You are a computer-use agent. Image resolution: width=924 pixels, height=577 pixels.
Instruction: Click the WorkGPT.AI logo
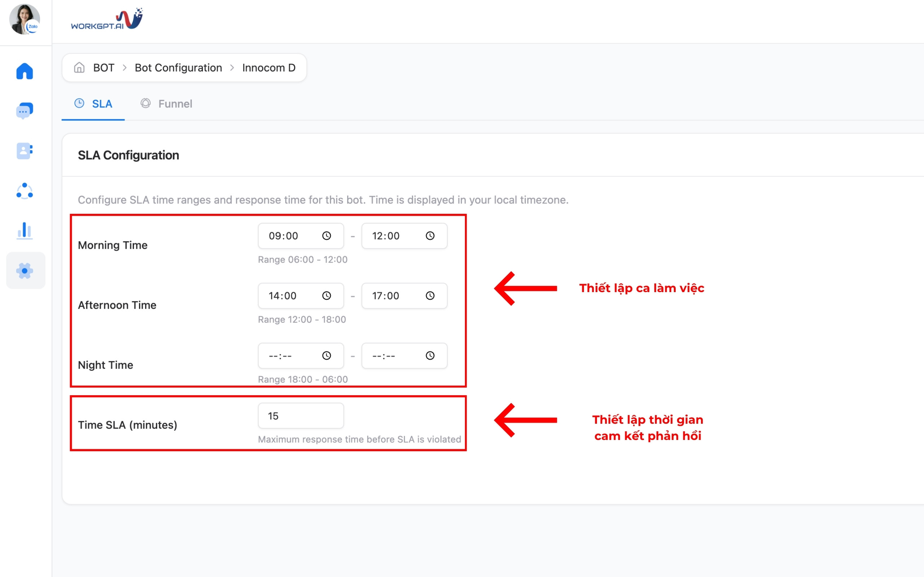coord(106,19)
